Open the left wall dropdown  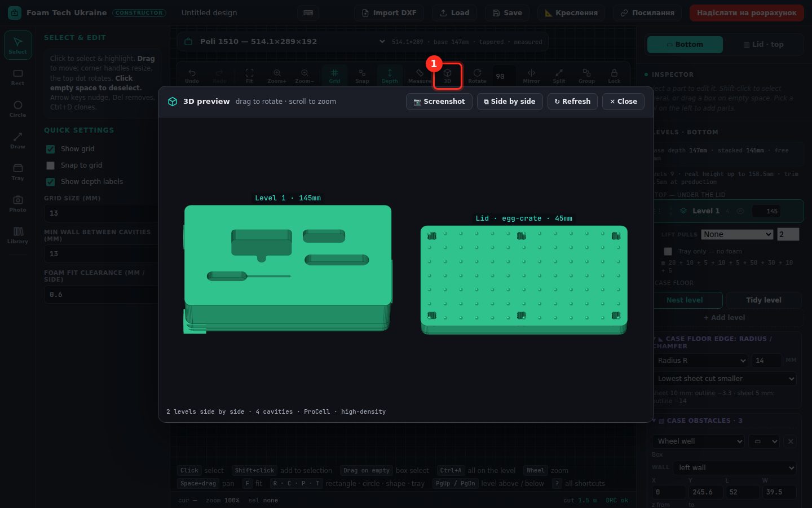[736, 468]
